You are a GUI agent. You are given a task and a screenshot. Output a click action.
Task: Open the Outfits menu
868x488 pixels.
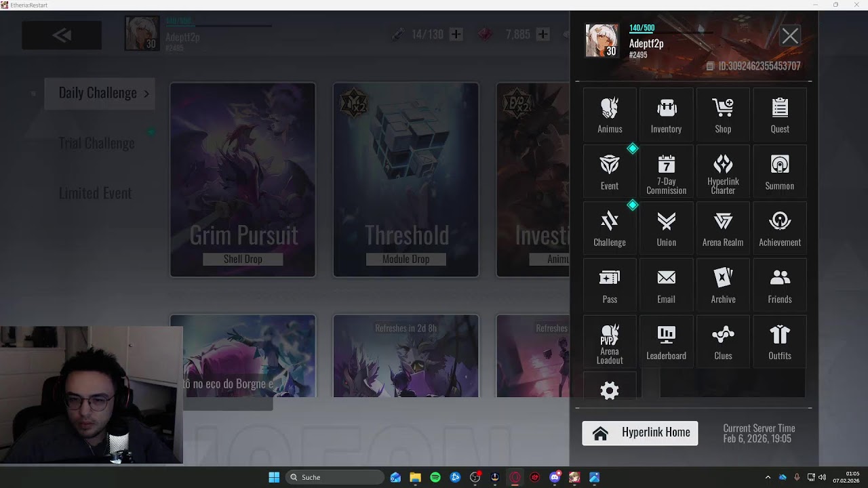click(780, 342)
